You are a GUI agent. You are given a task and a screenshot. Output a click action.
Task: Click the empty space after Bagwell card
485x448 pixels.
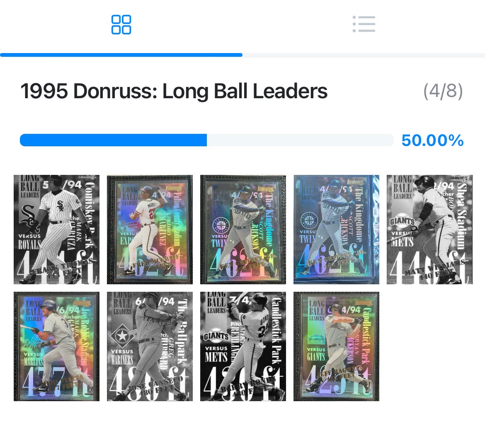[x=429, y=346]
